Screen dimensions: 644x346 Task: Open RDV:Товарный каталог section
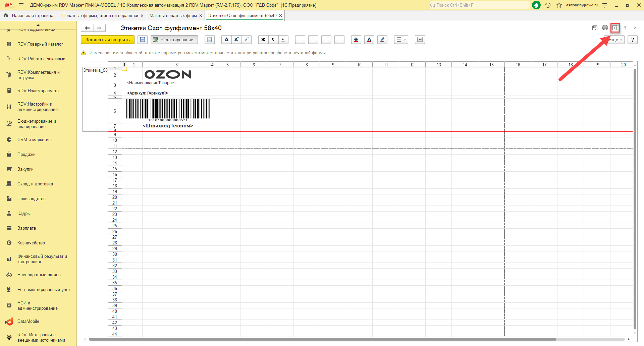pyautogui.click(x=38, y=44)
